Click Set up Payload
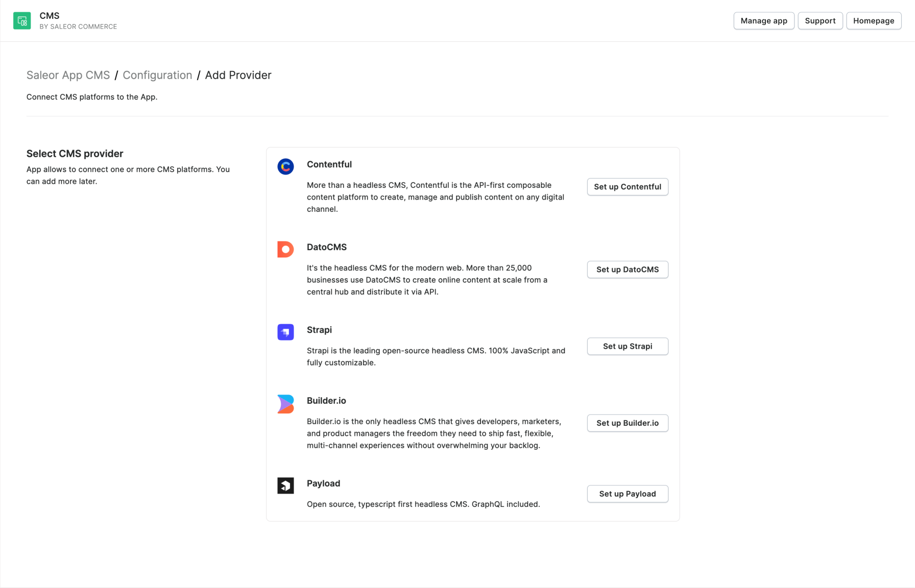The image size is (915, 588). [x=628, y=494]
